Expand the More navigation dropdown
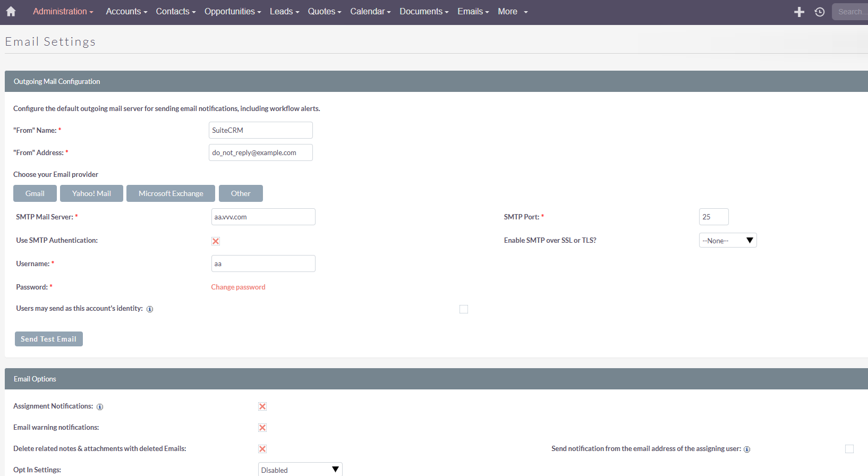Image resolution: width=868 pixels, height=476 pixels. [513, 12]
